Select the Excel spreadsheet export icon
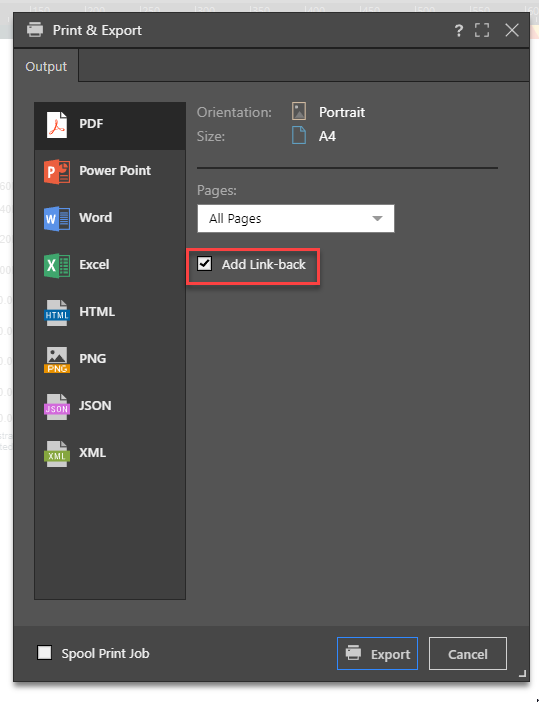 pyautogui.click(x=57, y=265)
